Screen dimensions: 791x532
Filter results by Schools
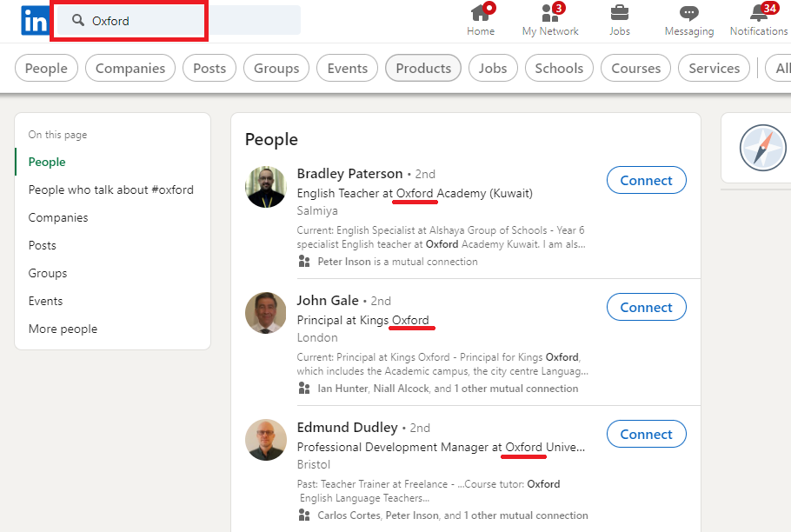click(x=559, y=68)
